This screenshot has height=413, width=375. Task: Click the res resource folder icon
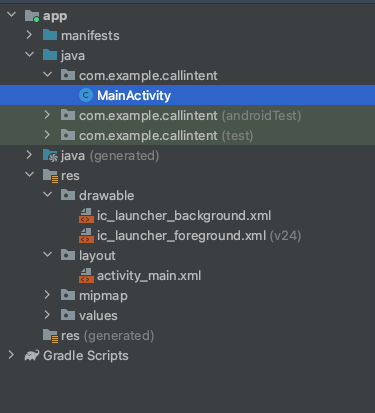coord(50,176)
